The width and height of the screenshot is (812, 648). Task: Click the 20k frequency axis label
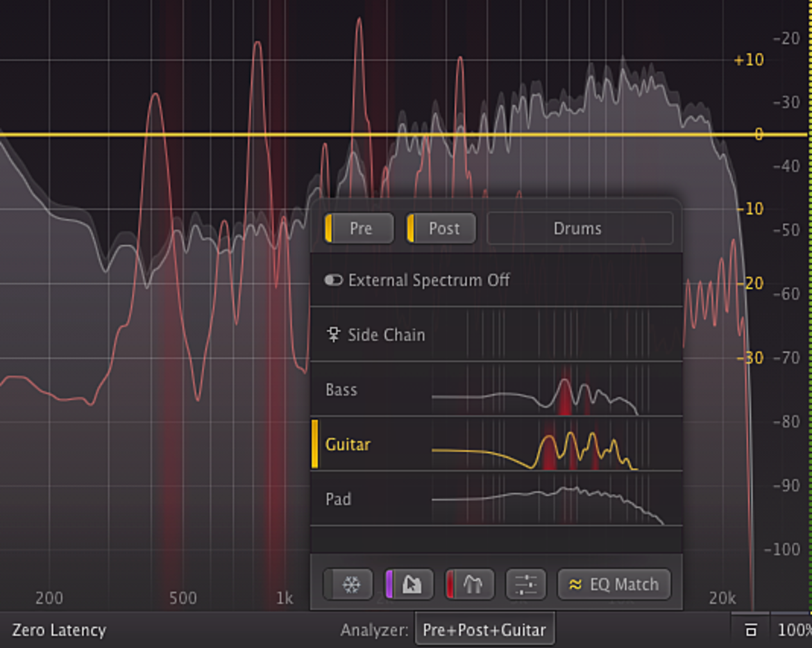[722, 598]
